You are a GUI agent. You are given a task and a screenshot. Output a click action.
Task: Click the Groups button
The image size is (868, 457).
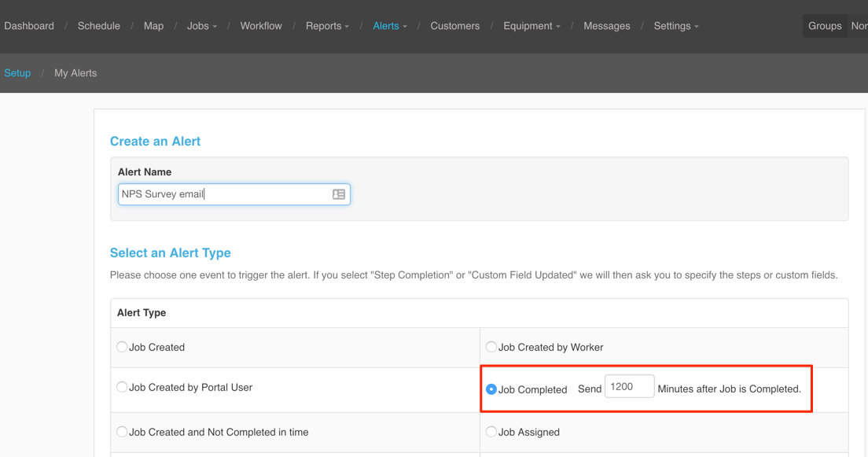825,26
